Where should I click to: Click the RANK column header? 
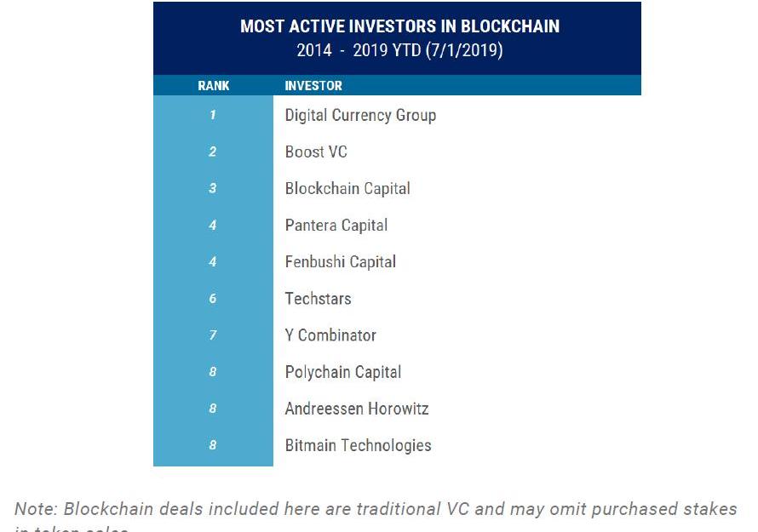point(213,86)
